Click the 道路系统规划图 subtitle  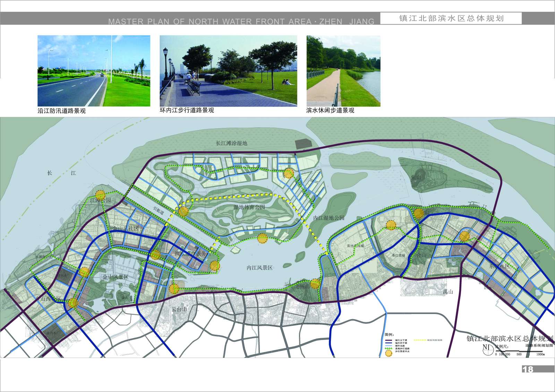pos(539,345)
